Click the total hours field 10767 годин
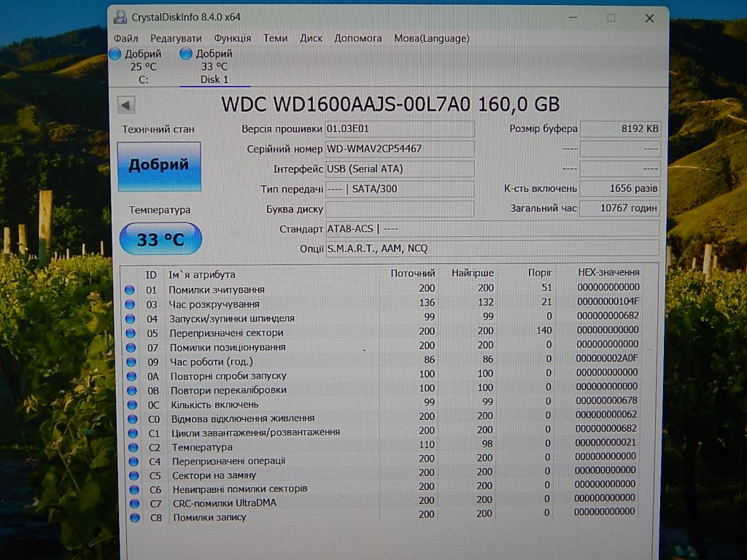 [620, 208]
